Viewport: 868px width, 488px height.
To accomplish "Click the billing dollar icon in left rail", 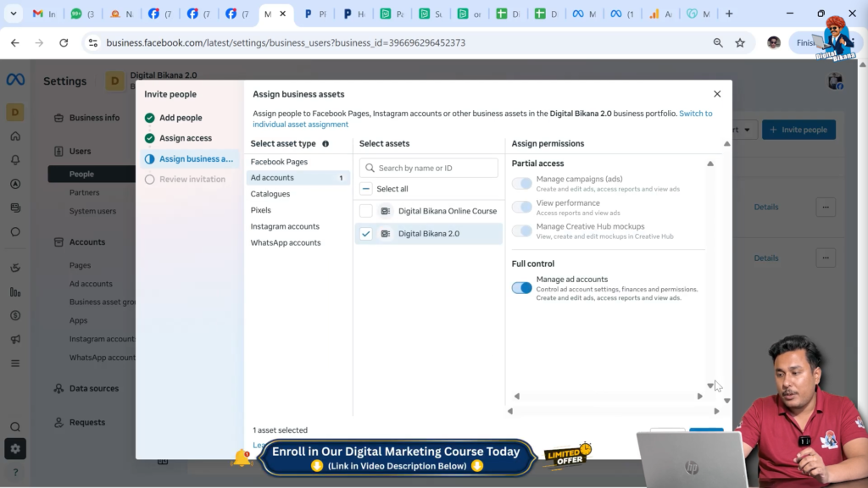I will pyautogui.click(x=15, y=315).
